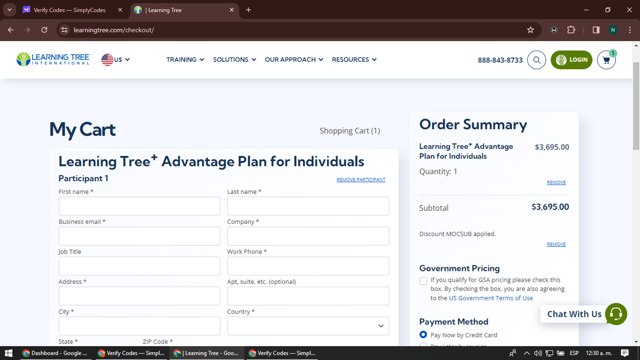The width and height of the screenshot is (640, 360).
Task: Open the Learning Tree - Goo... taskbar window
Action: click(x=206, y=353)
